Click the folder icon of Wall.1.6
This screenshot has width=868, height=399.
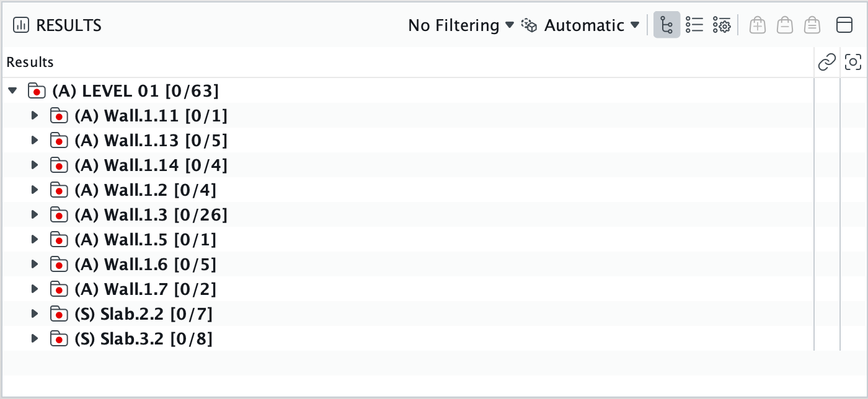(58, 265)
